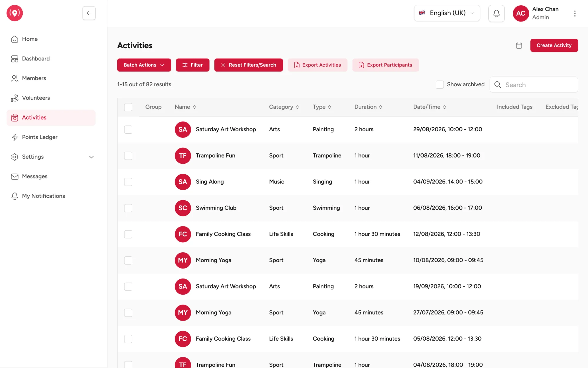Click the Included Tags column header
Viewport: 588px width, 368px height.
point(514,107)
